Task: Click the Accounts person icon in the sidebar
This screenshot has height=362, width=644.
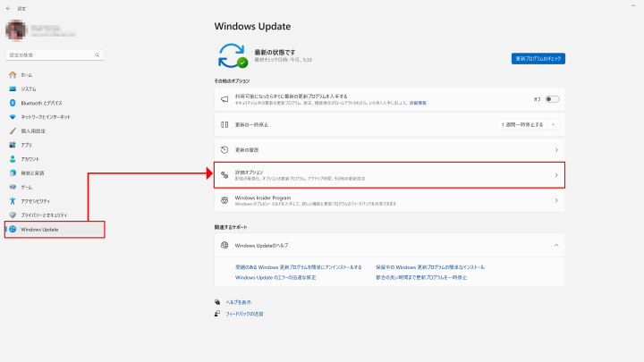Action: click(13, 159)
